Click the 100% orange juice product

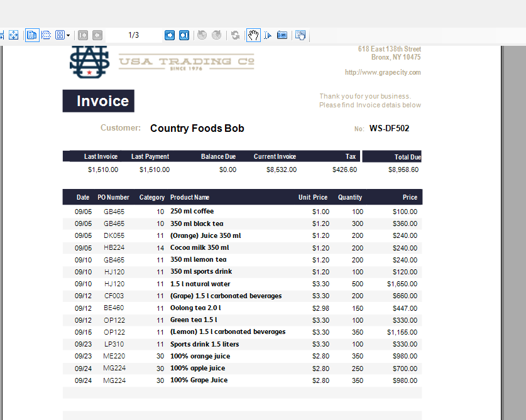pos(200,357)
